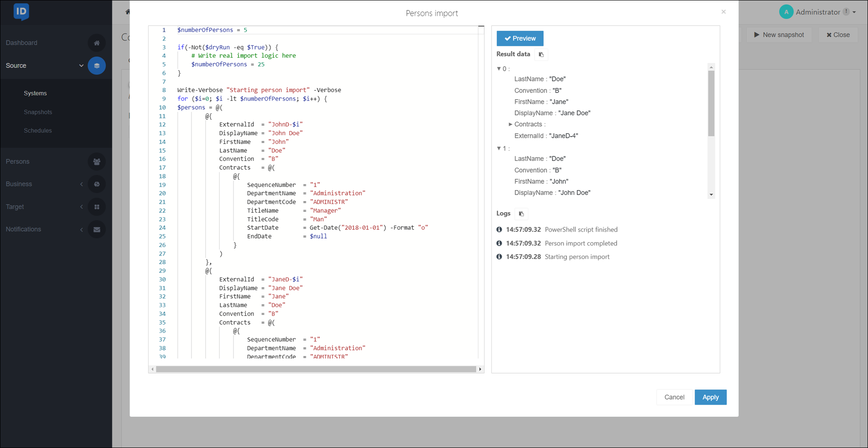Expand the Notifications menu chevron
Screen dimensions: 868x448
[81, 229]
